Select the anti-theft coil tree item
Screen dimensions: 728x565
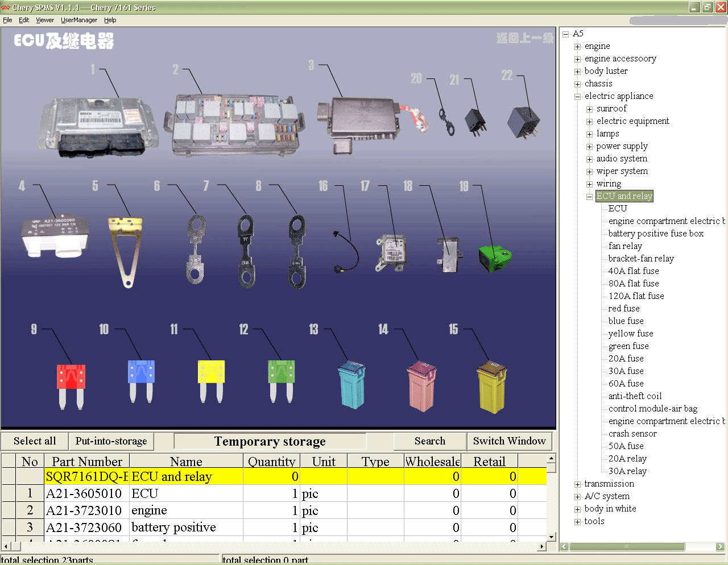coord(635,396)
